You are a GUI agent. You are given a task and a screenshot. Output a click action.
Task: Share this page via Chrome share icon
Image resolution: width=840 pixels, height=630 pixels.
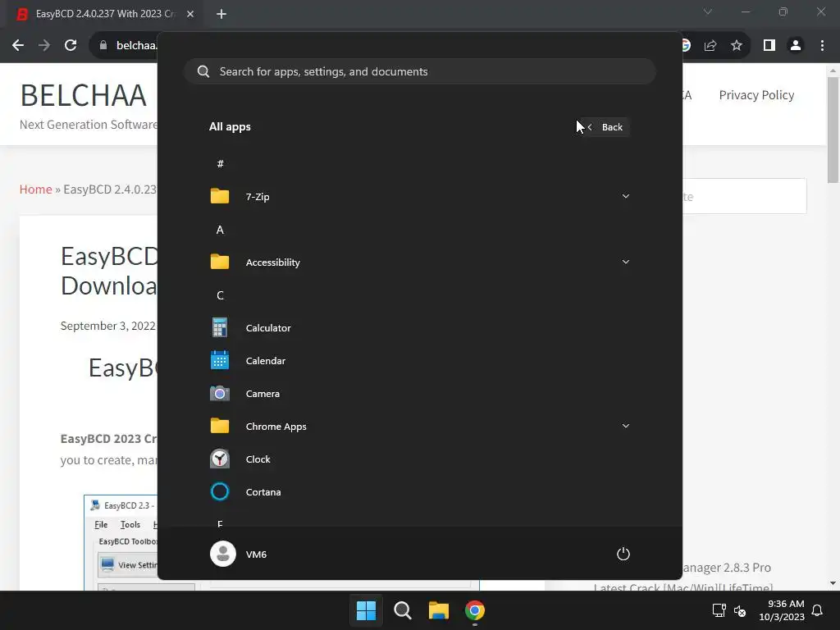coord(710,46)
